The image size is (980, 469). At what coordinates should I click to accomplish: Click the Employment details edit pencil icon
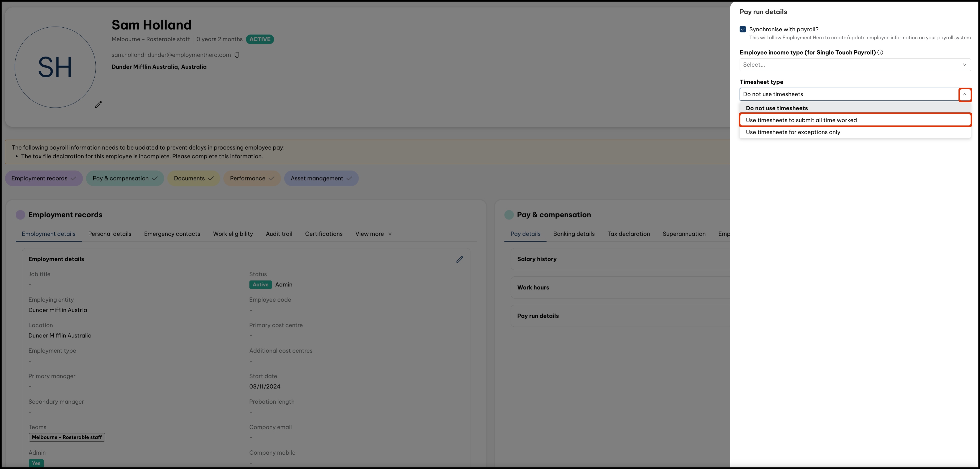(x=460, y=259)
